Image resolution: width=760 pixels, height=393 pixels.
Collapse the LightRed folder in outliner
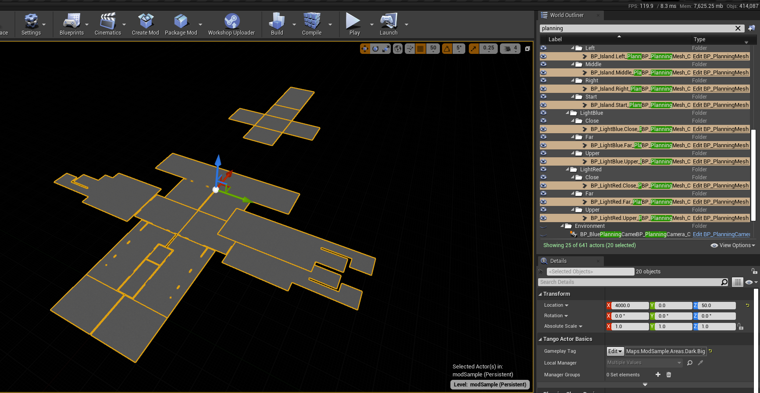pyautogui.click(x=568, y=170)
